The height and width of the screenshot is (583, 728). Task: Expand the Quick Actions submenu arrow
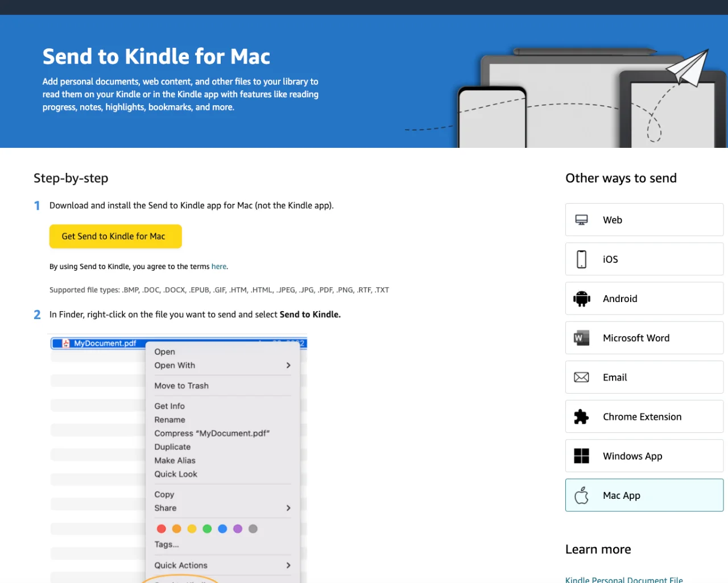(x=288, y=565)
